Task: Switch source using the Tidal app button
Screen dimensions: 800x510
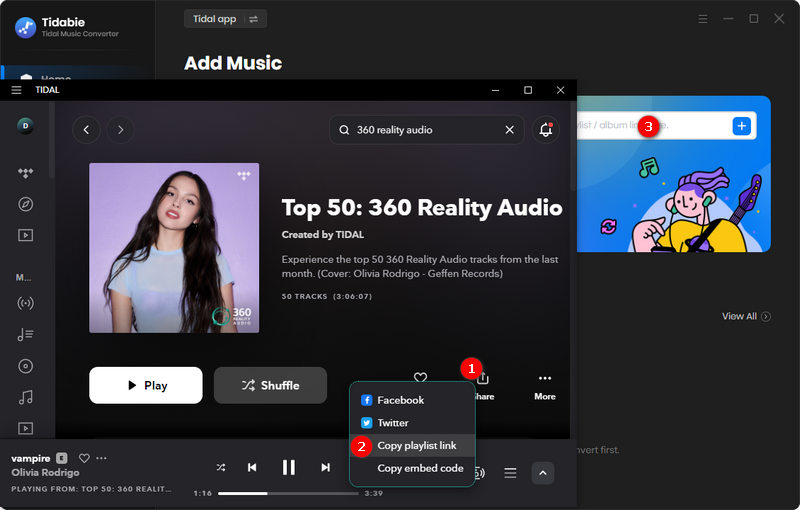Action: [226, 19]
